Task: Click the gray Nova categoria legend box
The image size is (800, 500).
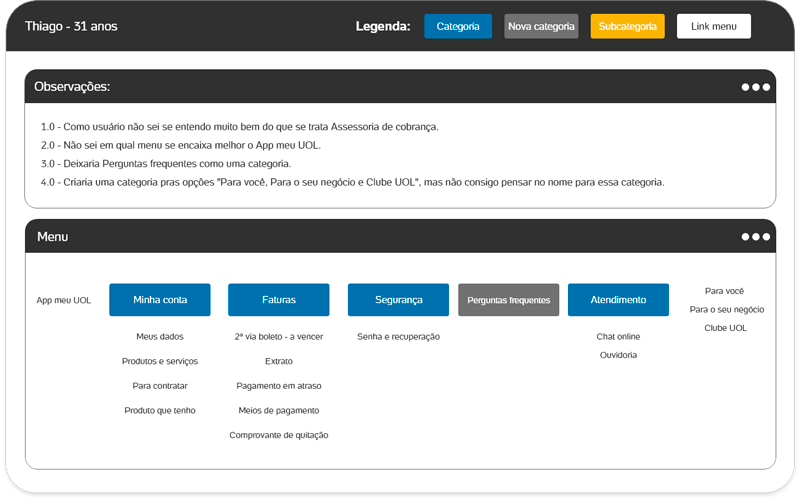Action: [541, 26]
